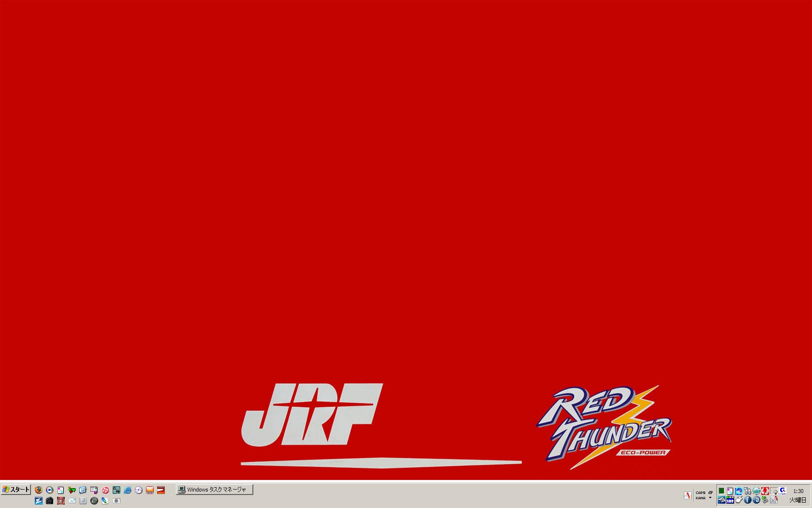Launch the red character portrait quick launch icon
Image resolution: width=812 pixels, height=508 pixels.
pos(61,501)
